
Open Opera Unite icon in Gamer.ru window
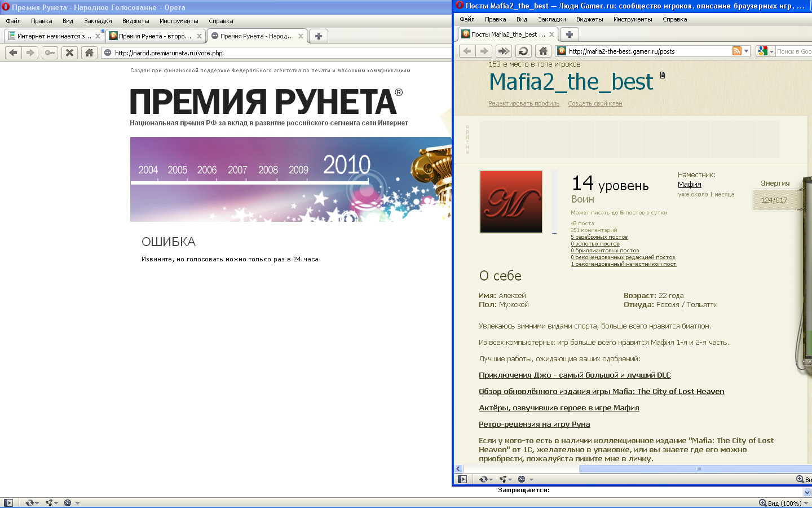(505, 479)
